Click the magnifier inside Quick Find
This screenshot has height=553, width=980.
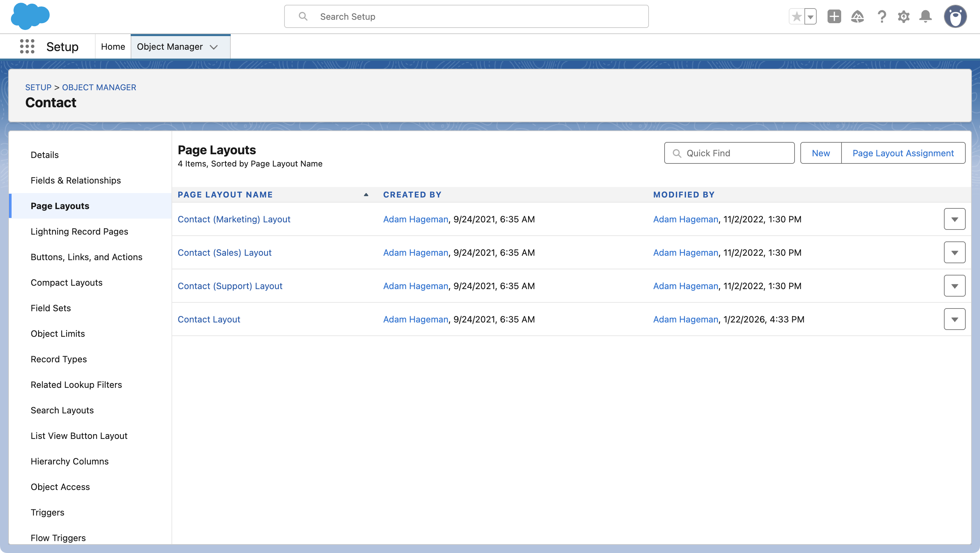pos(677,153)
